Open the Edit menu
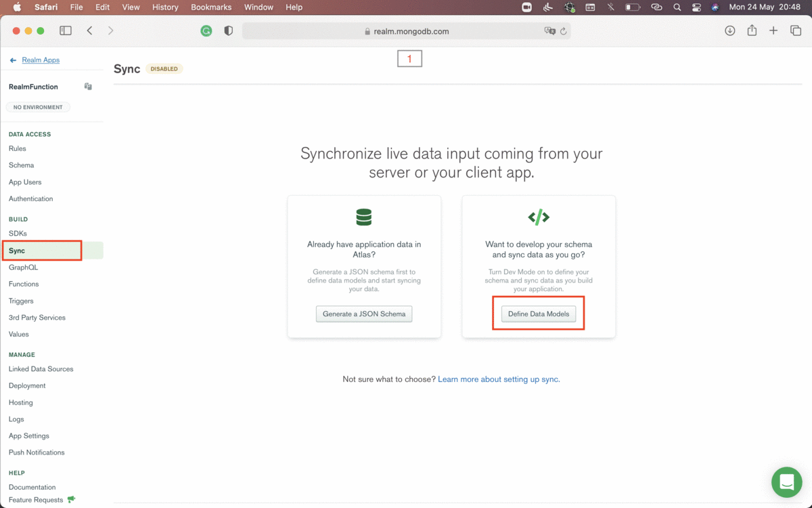The width and height of the screenshot is (812, 508). point(102,7)
